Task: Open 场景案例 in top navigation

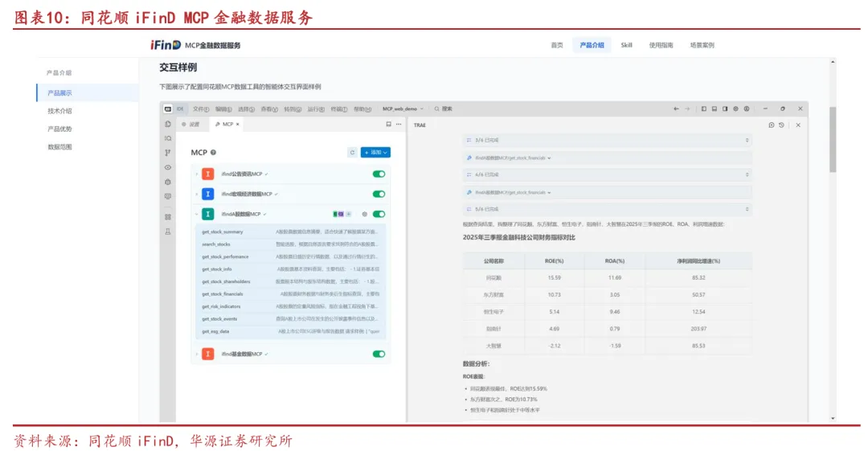Action: [x=702, y=45]
